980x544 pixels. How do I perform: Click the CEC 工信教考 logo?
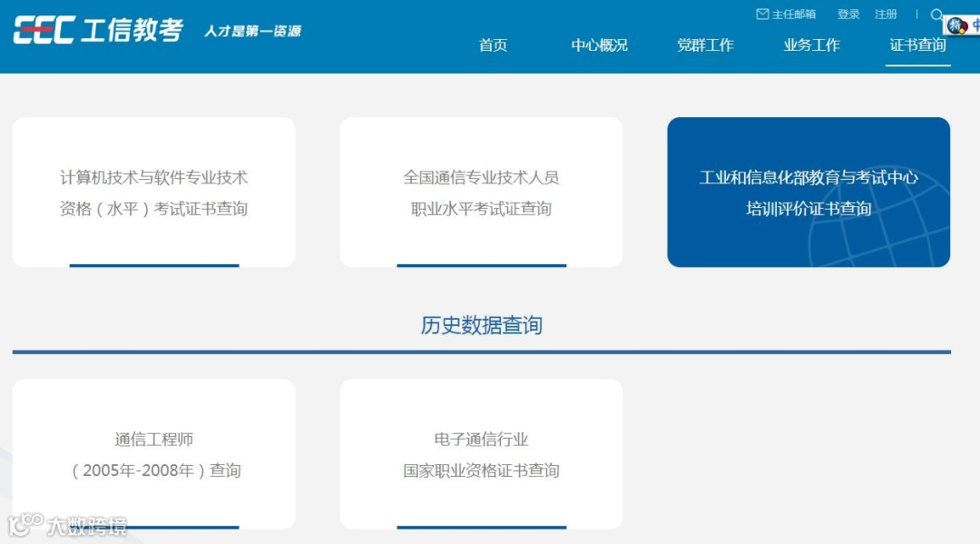coord(98,30)
